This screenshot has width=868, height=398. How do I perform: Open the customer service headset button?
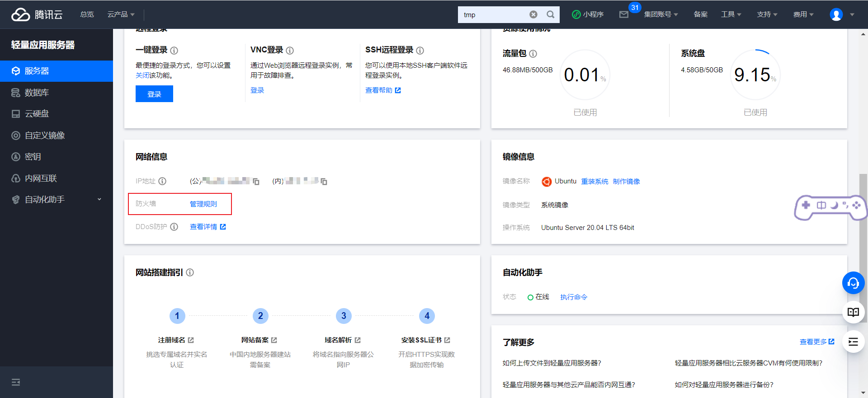click(854, 283)
